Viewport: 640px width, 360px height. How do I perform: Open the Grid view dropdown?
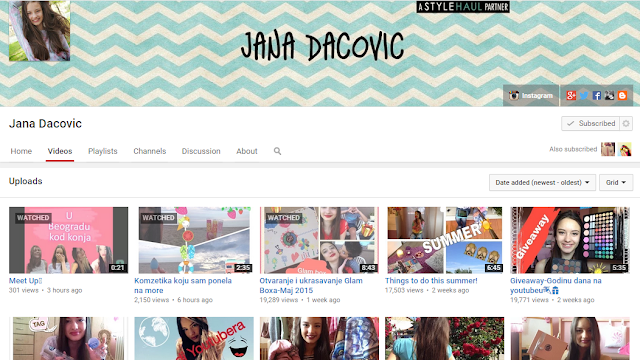coord(616,182)
